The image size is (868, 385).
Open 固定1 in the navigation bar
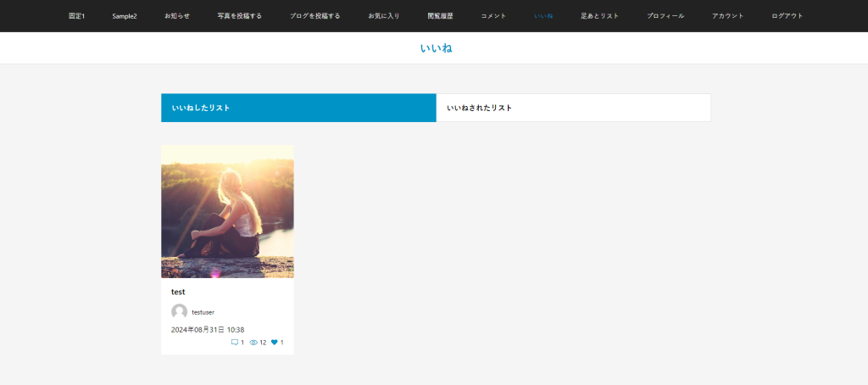click(77, 16)
